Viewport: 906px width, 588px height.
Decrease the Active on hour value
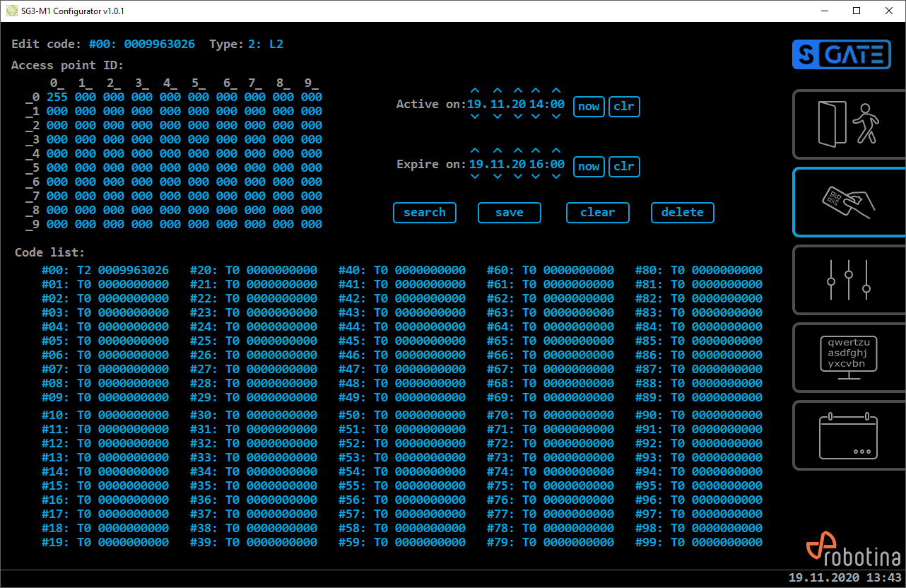(x=536, y=117)
